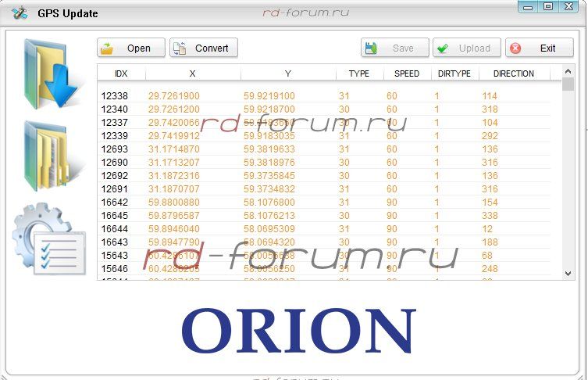
Task: Sort by the X column header
Action: pyautogui.click(x=192, y=73)
